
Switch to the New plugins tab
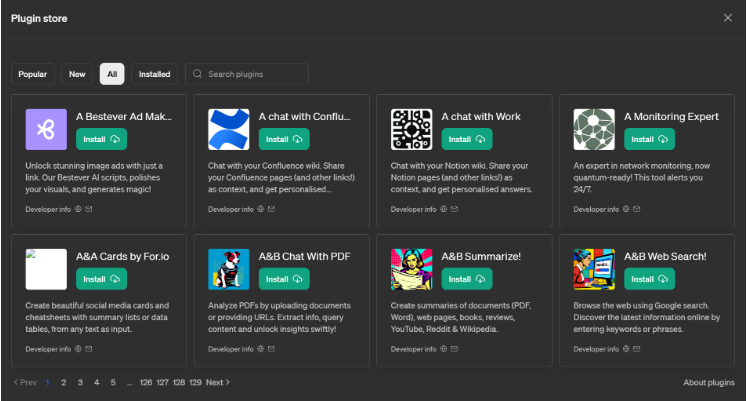pyautogui.click(x=77, y=74)
